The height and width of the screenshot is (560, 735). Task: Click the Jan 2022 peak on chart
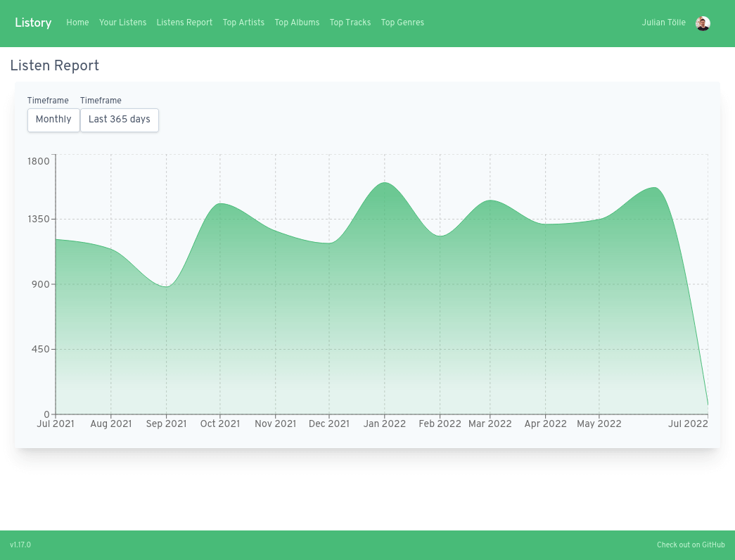384,183
